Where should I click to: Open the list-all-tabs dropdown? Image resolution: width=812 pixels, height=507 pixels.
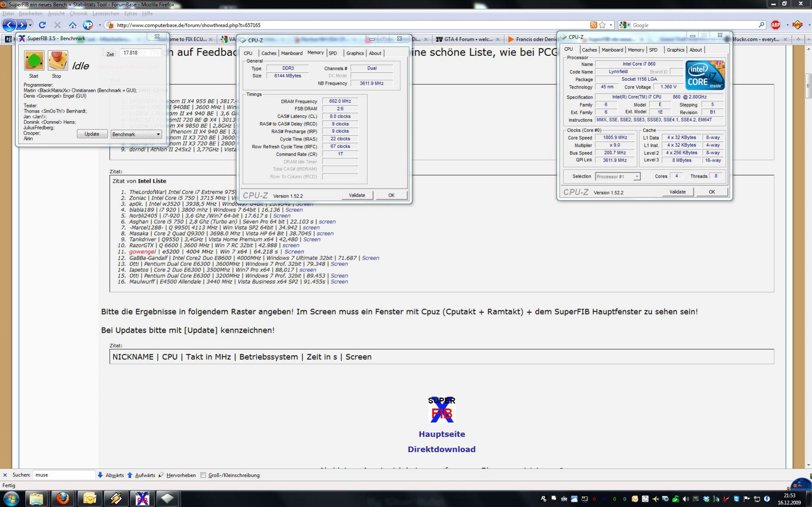(x=808, y=39)
